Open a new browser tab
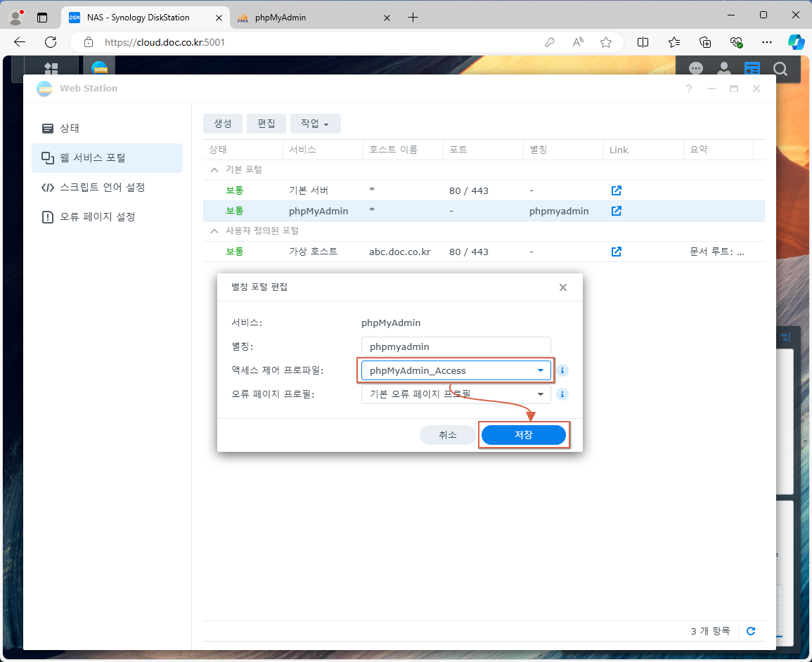 tap(413, 18)
